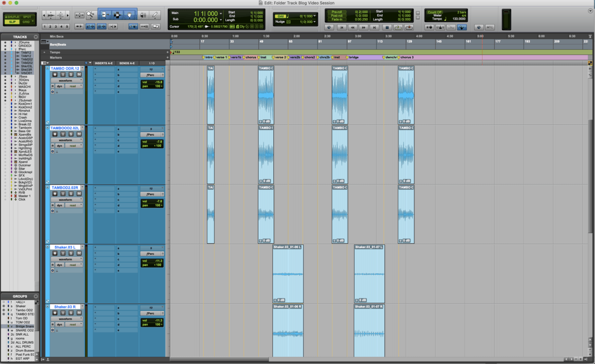Select the Zoomer magnifying glass tool
The image size is (595, 364).
pos(90,14)
